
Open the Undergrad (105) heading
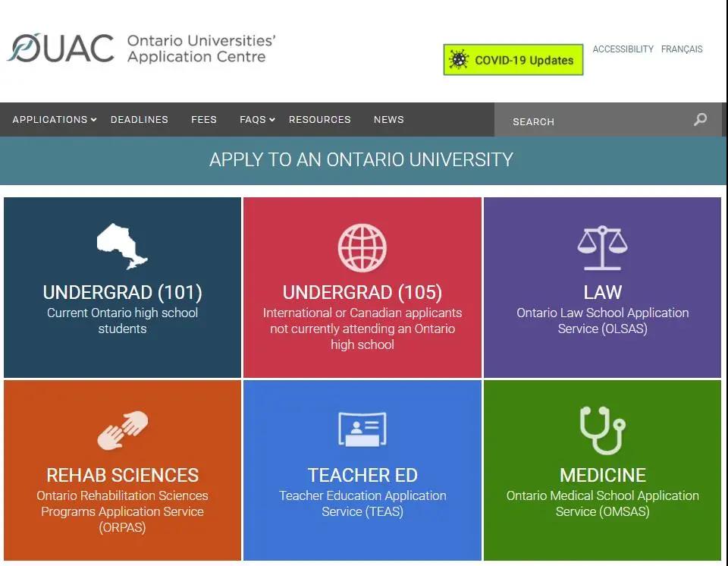coord(362,292)
